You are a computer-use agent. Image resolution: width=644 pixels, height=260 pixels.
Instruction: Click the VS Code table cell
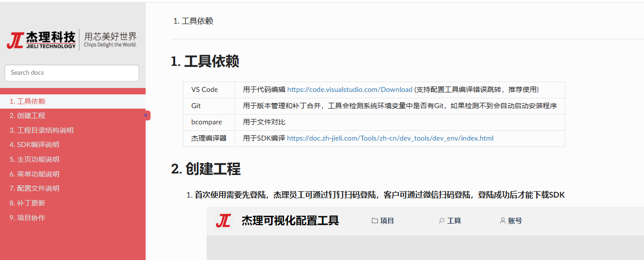point(209,89)
